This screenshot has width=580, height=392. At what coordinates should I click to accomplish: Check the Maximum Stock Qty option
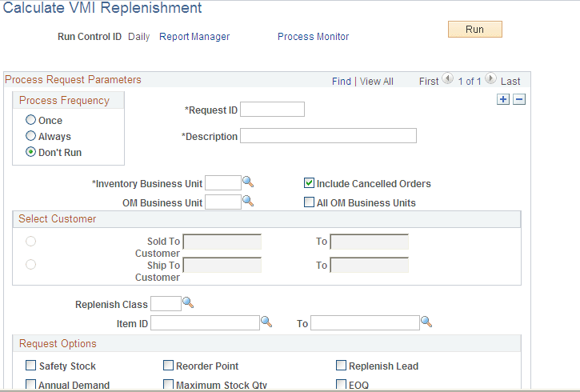pos(168,384)
